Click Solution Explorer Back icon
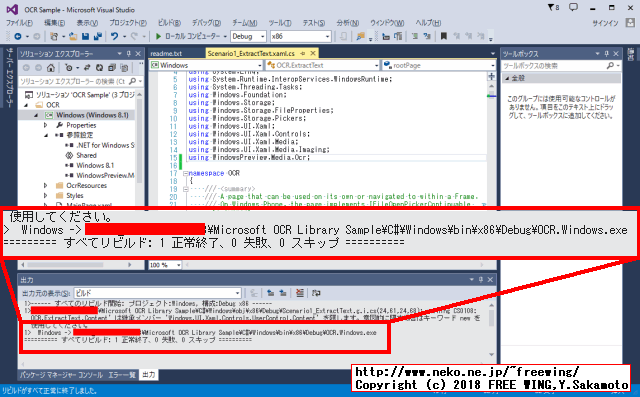This screenshot has width=640, height=397. coord(26,68)
